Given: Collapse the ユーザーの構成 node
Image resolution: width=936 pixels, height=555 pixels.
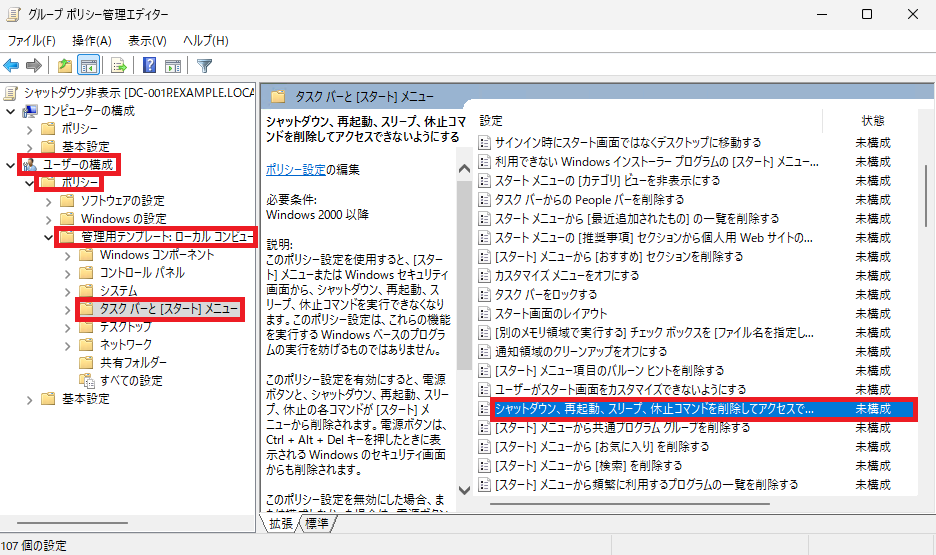Looking at the screenshot, I should pyautogui.click(x=10, y=165).
